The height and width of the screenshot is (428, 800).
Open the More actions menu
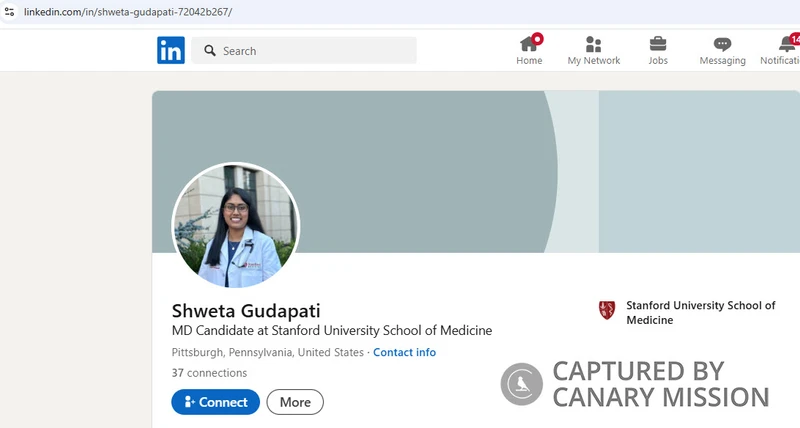point(295,402)
